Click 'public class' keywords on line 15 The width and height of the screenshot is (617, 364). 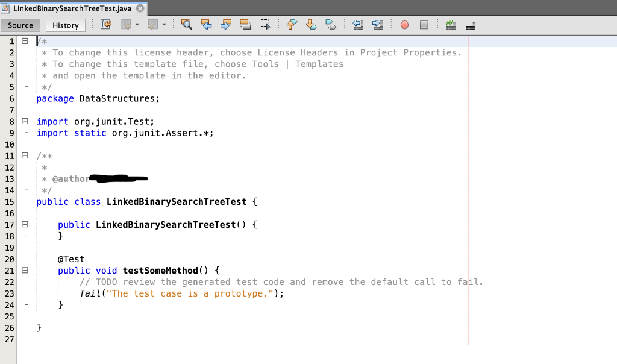coord(69,202)
